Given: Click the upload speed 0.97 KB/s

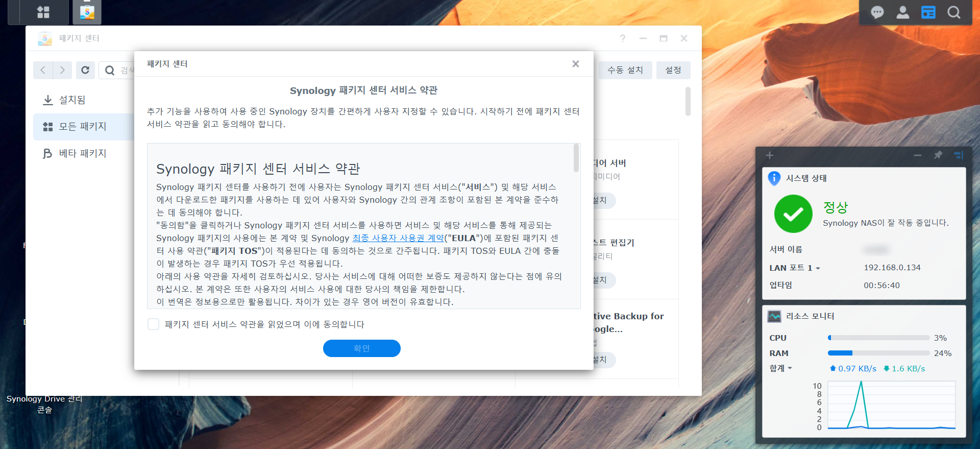Looking at the screenshot, I should (857, 369).
